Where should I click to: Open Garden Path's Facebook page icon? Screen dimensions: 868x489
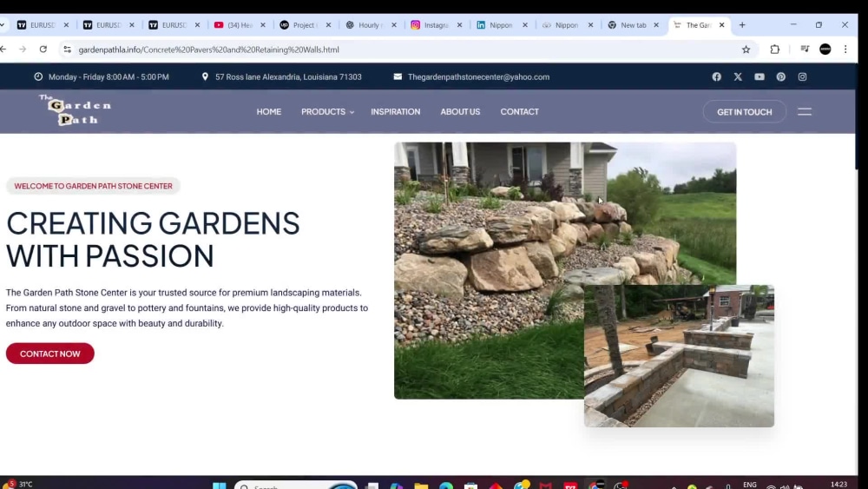716,77
